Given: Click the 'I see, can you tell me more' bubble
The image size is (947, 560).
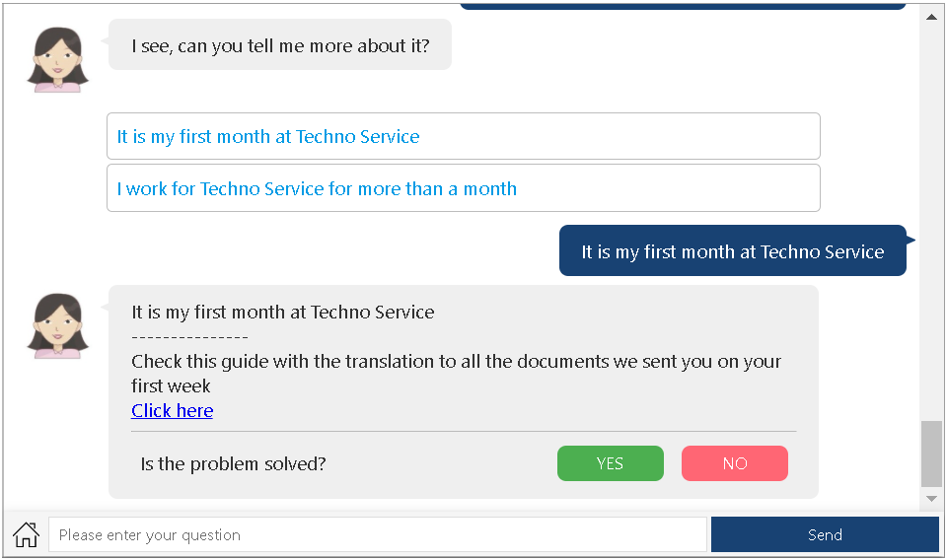Looking at the screenshot, I should [x=279, y=44].
